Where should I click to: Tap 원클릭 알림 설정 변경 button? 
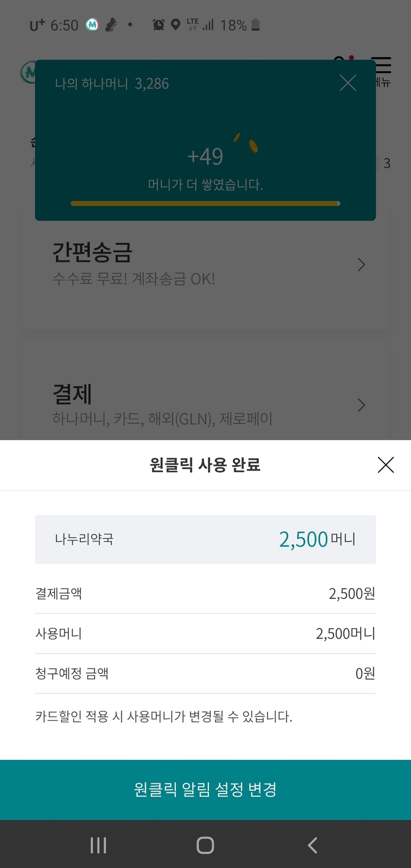205,789
